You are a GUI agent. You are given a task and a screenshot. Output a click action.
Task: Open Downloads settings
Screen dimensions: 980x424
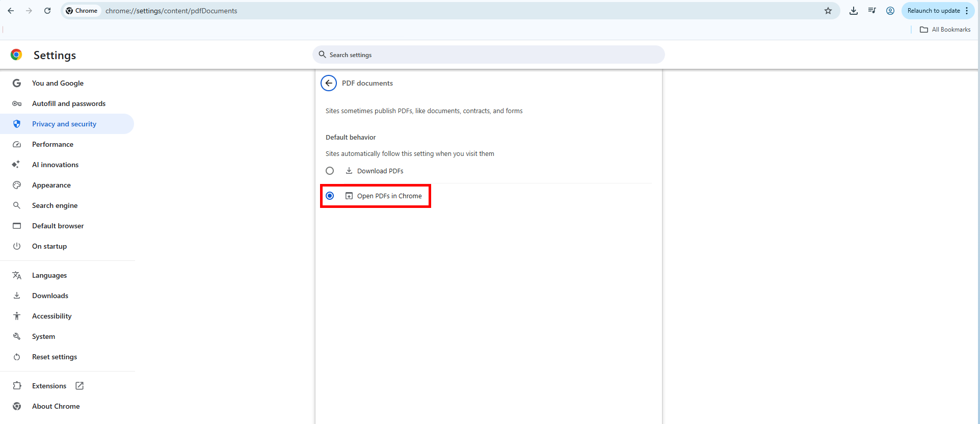(67, 296)
